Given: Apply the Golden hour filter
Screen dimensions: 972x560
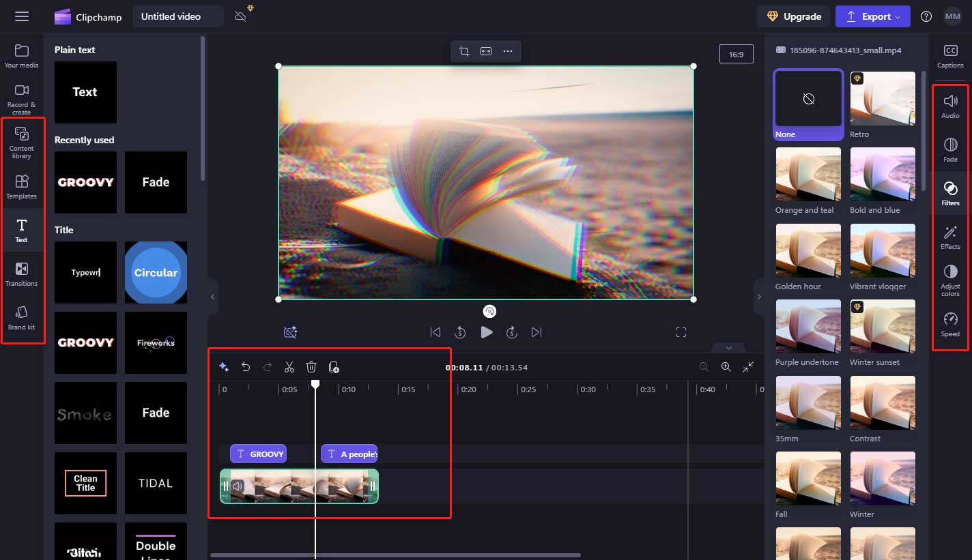Looking at the screenshot, I should (x=808, y=257).
